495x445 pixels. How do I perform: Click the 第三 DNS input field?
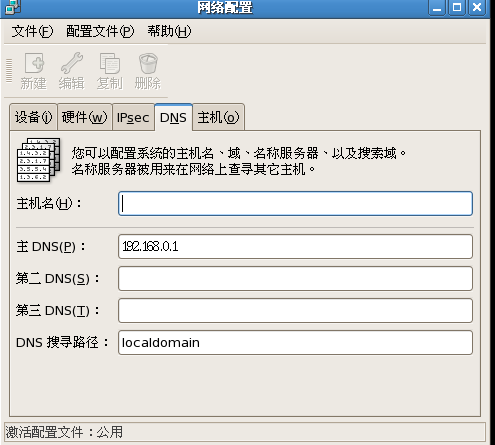point(295,310)
